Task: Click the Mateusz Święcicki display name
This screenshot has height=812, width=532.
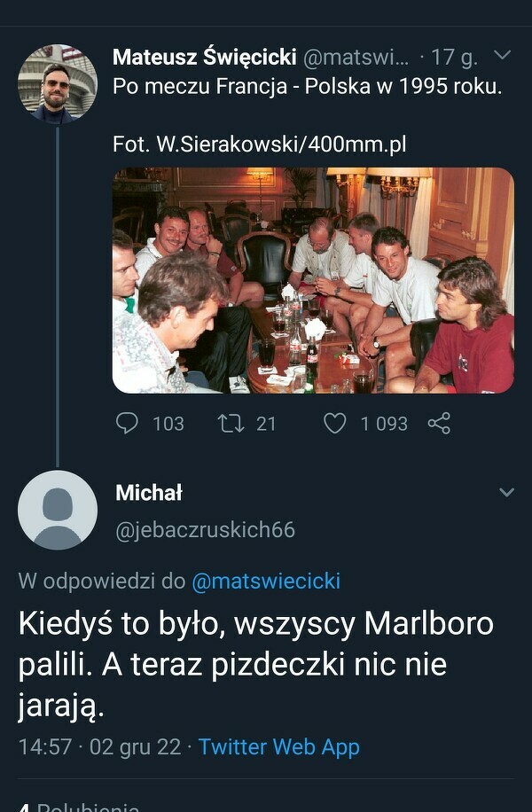Action: pos(205,58)
